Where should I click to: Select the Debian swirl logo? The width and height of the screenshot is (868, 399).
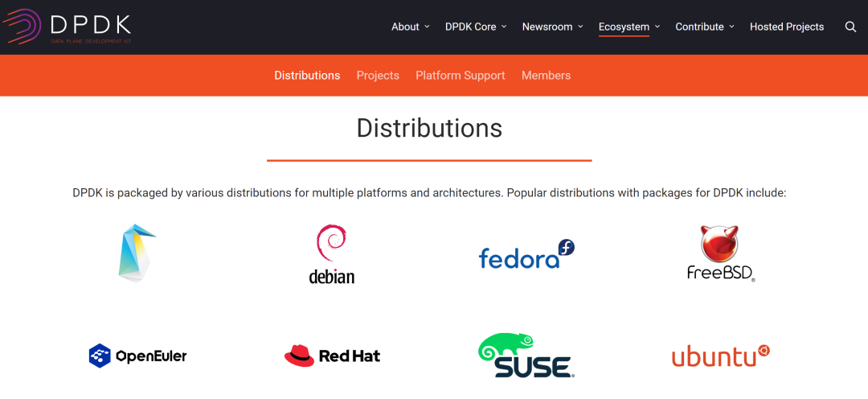point(331,254)
